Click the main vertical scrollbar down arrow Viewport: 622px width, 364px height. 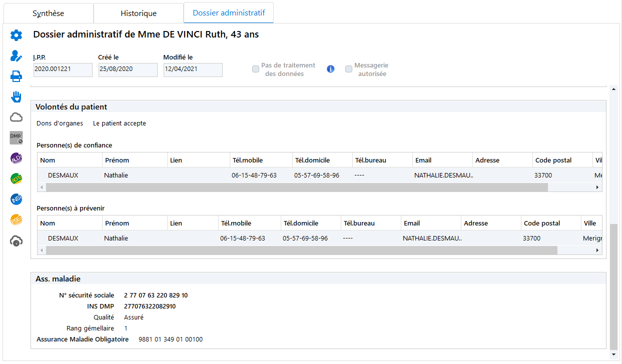[x=614, y=354]
